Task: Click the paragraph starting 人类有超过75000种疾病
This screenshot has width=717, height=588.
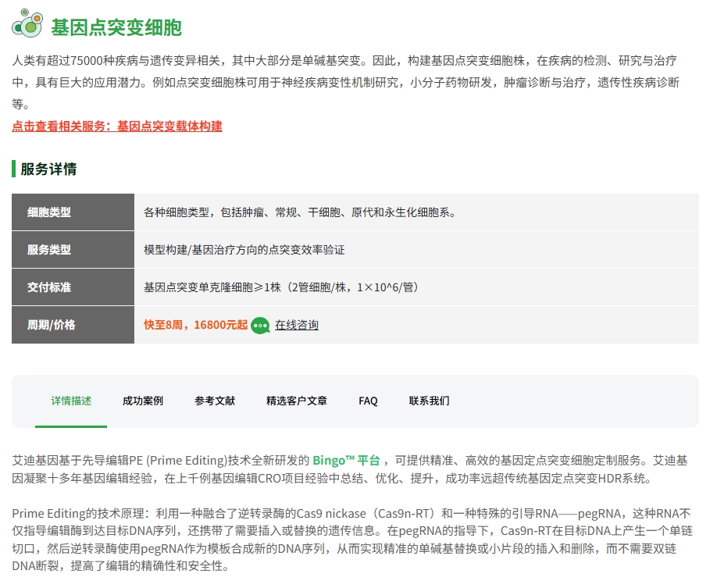Action: (346, 83)
